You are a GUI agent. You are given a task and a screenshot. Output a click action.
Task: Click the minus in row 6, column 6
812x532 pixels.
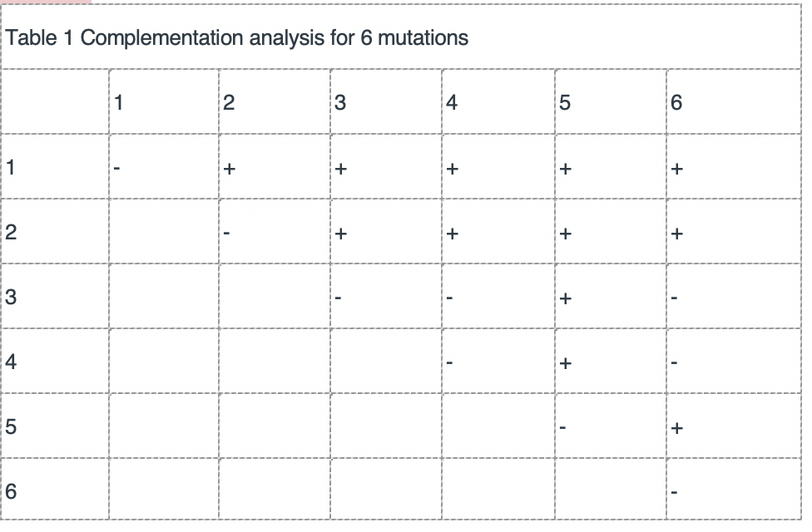(674, 492)
